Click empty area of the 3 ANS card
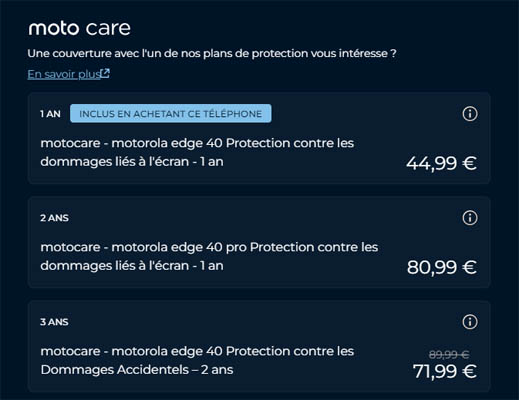 [x=267, y=322]
